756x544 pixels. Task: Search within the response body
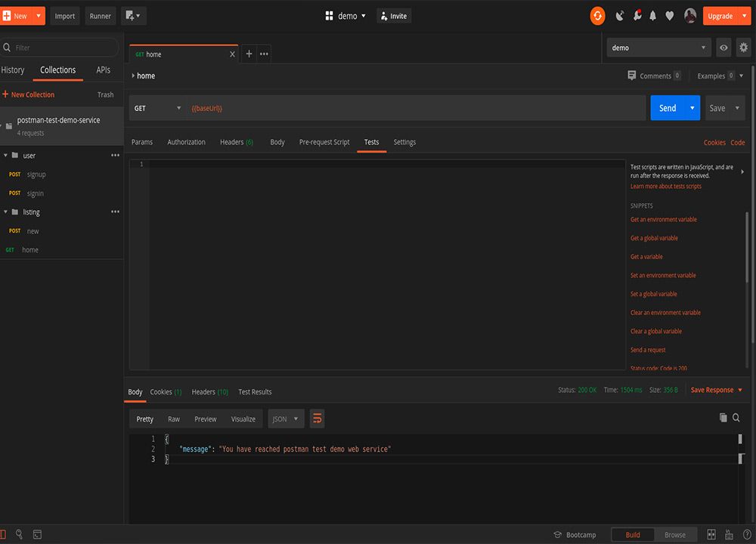pyautogui.click(x=736, y=418)
